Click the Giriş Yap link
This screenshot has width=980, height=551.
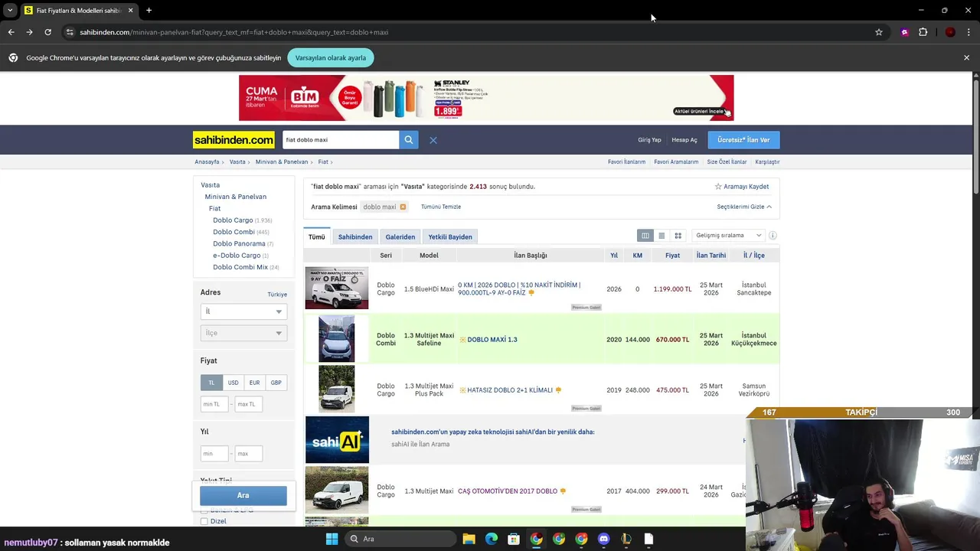[x=649, y=140]
